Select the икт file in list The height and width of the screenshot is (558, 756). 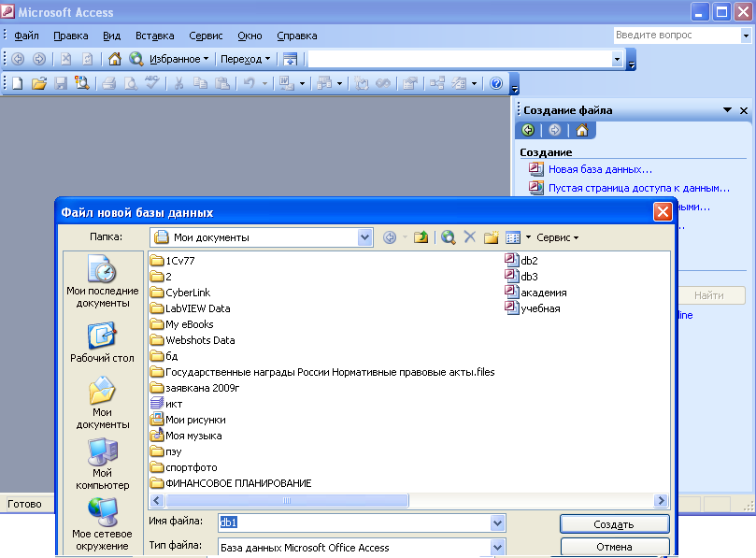[166, 404]
